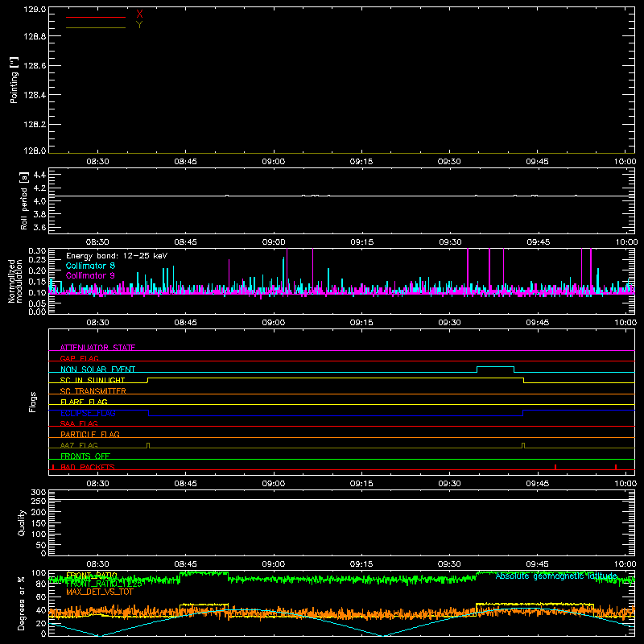Click the SC_IN_SUNLIGHT flag label
This screenshot has width=644, height=644.
coord(93,380)
